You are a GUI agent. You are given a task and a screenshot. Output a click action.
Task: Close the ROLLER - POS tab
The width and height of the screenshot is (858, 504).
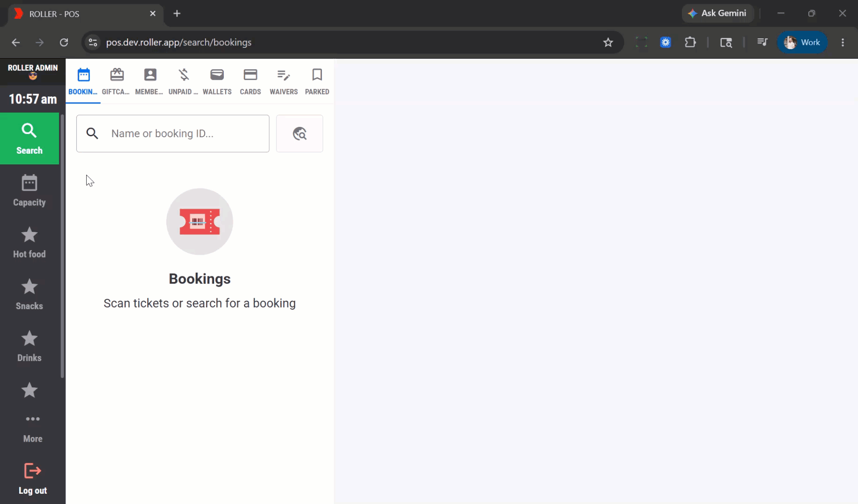(x=153, y=14)
